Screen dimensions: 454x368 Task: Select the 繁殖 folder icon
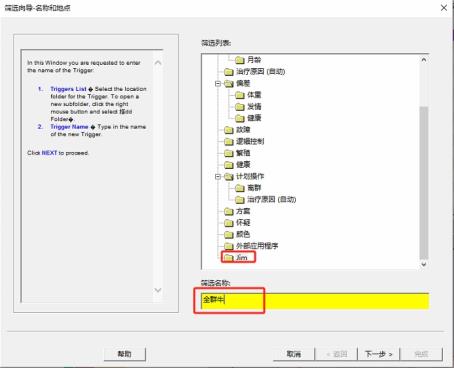click(x=229, y=153)
